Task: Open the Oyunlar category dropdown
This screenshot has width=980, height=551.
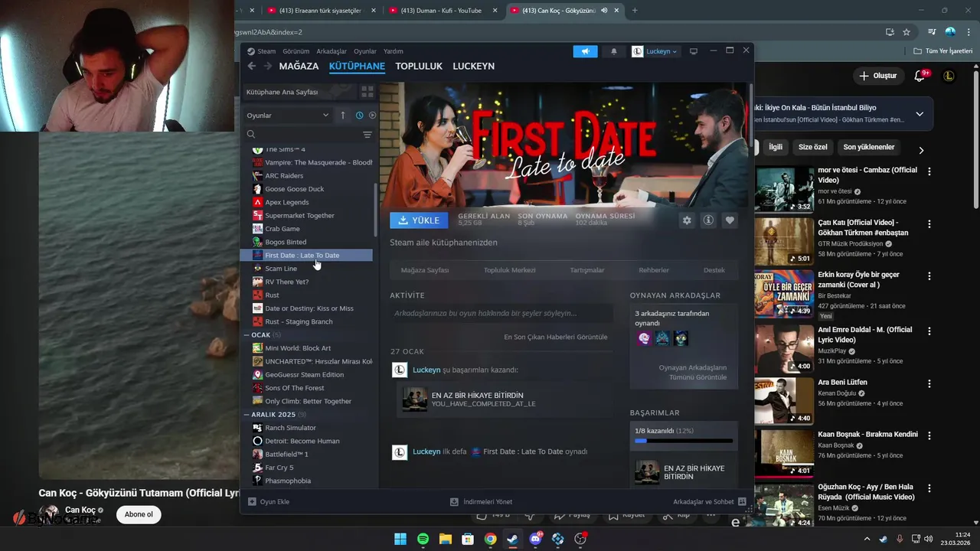Action: (288, 115)
